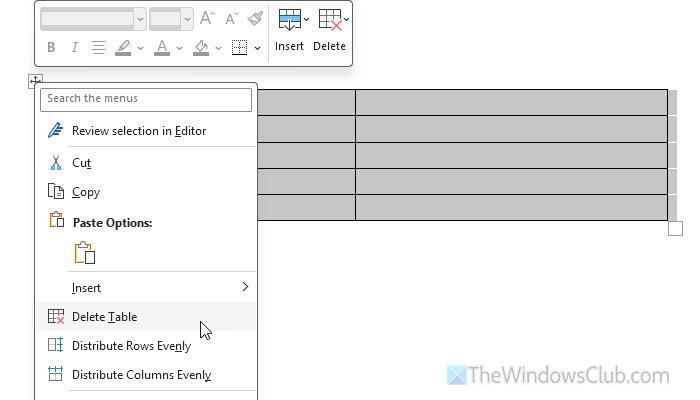Click the Borders icon
Viewport: 700px width, 400px height.
[240, 47]
